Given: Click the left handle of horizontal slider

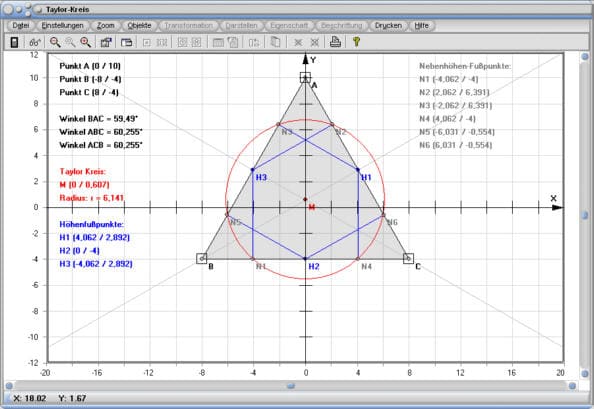Looking at the screenshot, I should 9,386.
